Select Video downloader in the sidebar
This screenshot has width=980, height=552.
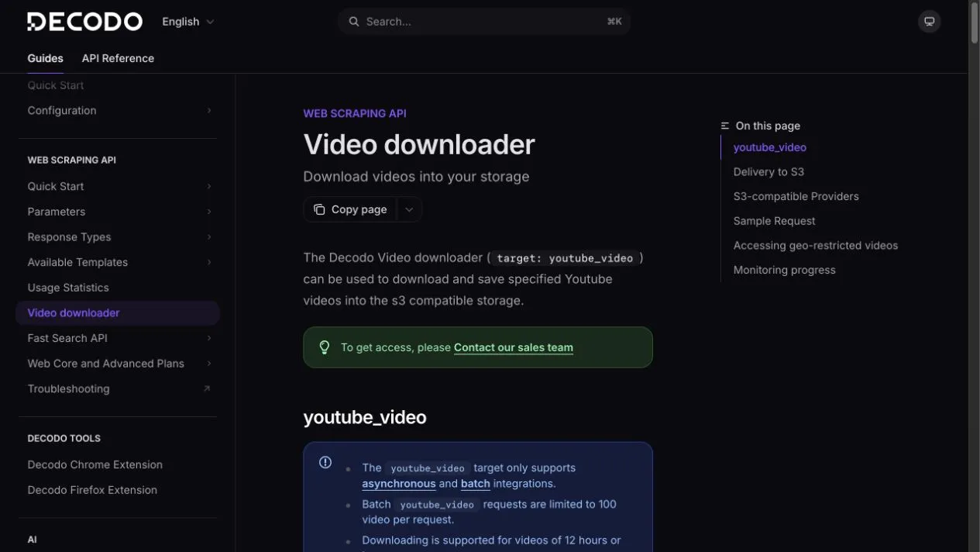(x=118, y=313)
